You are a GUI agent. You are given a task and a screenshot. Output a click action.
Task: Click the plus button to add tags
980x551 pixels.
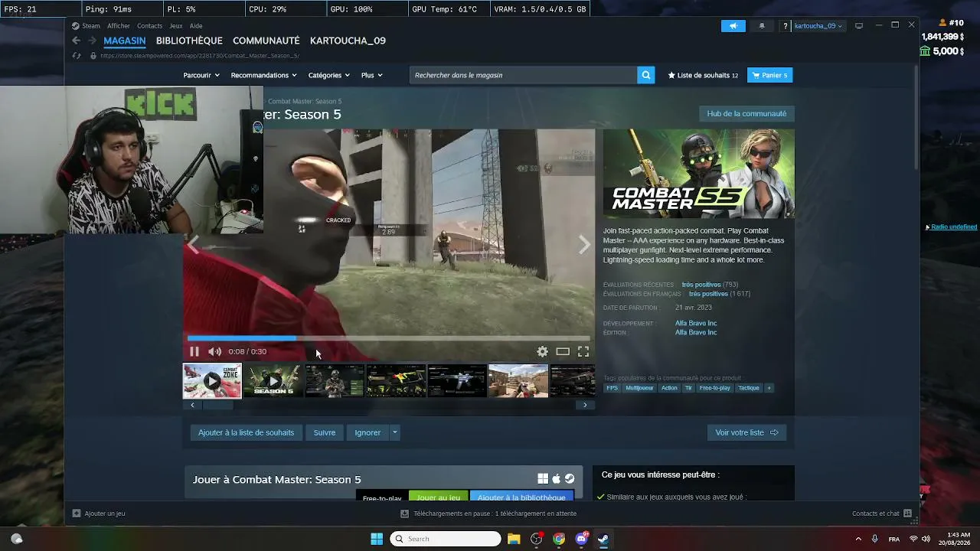[x=769, y=388]
